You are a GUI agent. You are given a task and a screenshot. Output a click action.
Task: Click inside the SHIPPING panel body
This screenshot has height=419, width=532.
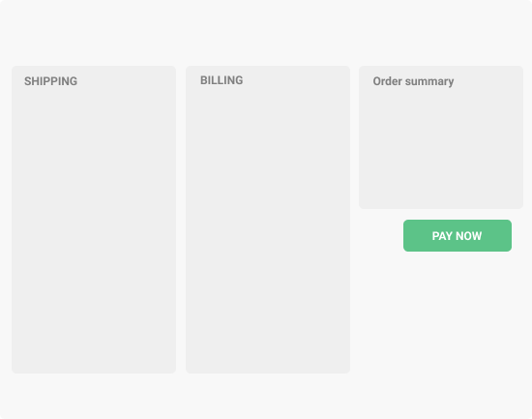[x=94, y=227]
